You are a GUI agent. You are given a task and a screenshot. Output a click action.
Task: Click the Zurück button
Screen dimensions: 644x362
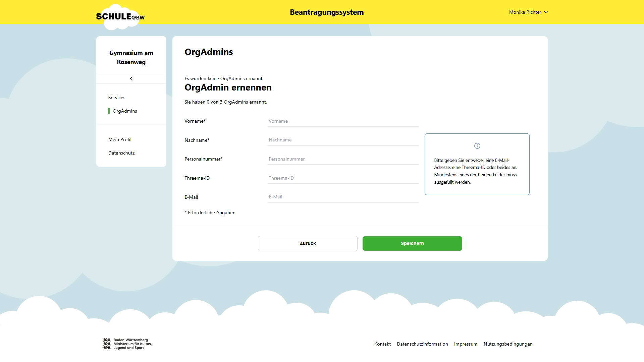pyautogui.click(x=308, y=243)
